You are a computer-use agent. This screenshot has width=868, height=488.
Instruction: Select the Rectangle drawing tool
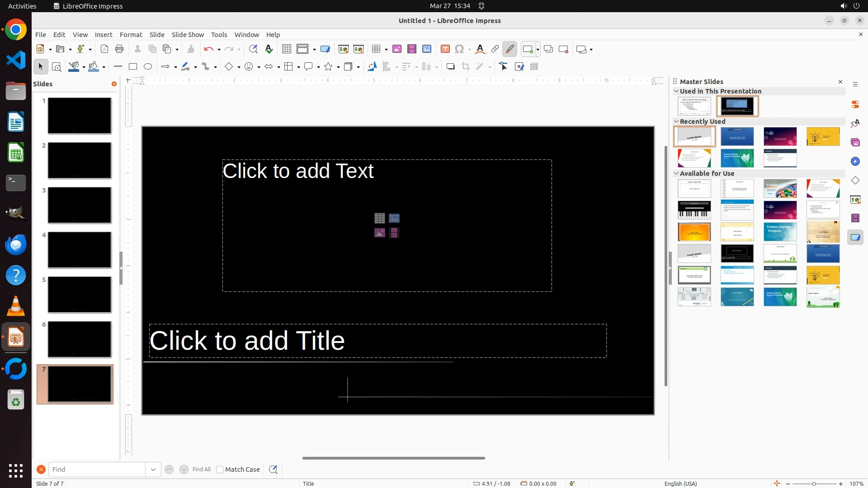[x=133, y=67]
